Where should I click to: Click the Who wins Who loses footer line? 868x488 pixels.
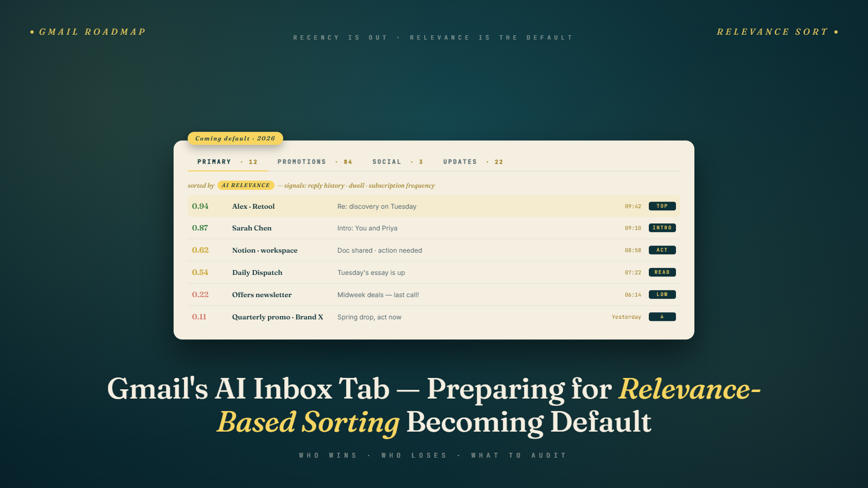[433, 455]
